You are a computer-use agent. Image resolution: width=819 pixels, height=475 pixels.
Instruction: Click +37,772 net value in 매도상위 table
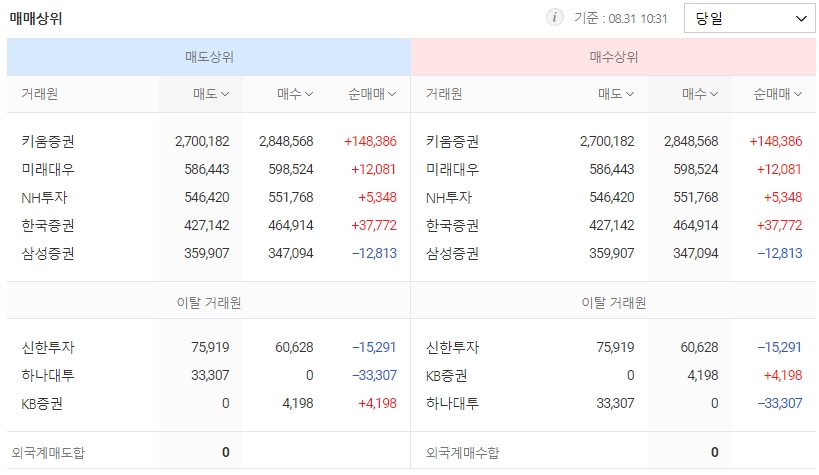point(374,225)
